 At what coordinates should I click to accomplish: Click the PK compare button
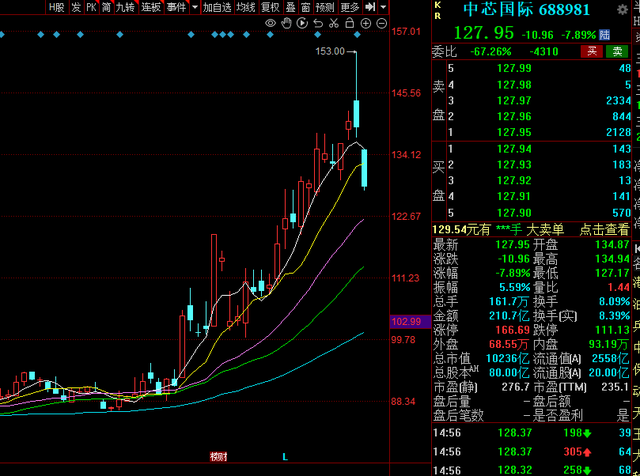click(x=91, y=7)
